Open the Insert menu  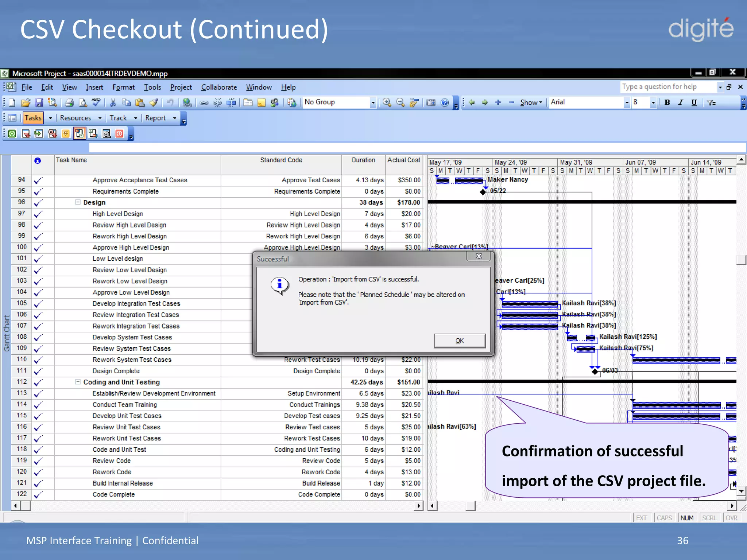point(94,87)
